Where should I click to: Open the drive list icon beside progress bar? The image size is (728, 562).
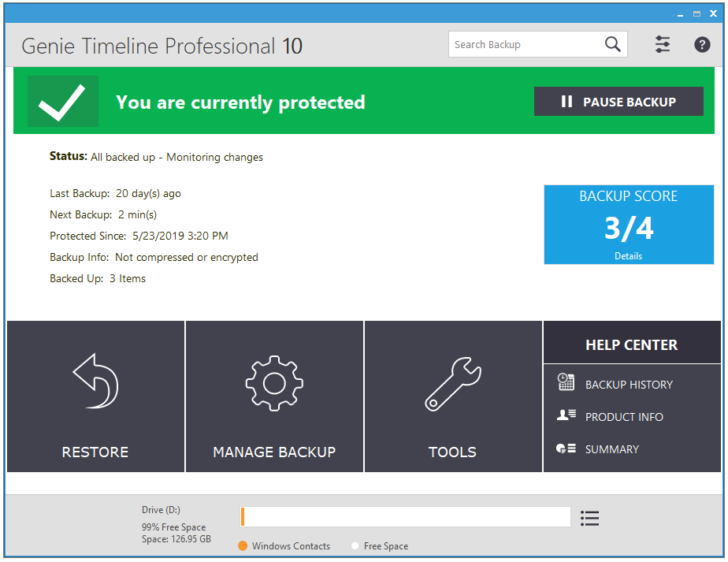589,517
